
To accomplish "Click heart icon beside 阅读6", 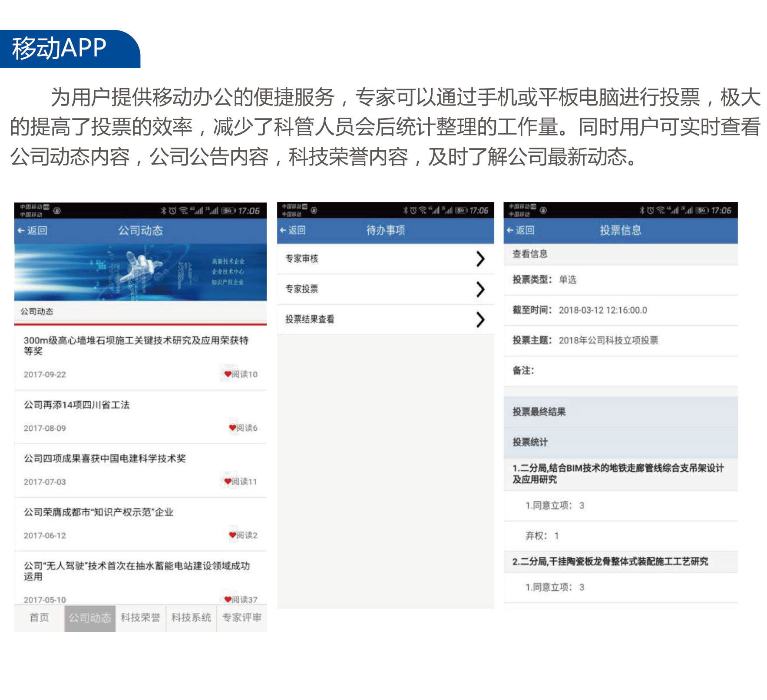I will (x=232, y=428).
